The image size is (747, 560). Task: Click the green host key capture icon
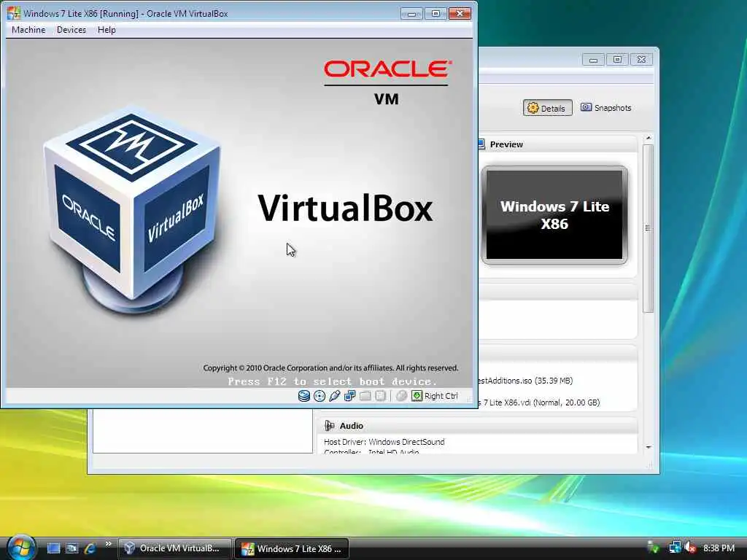(417, 396)
